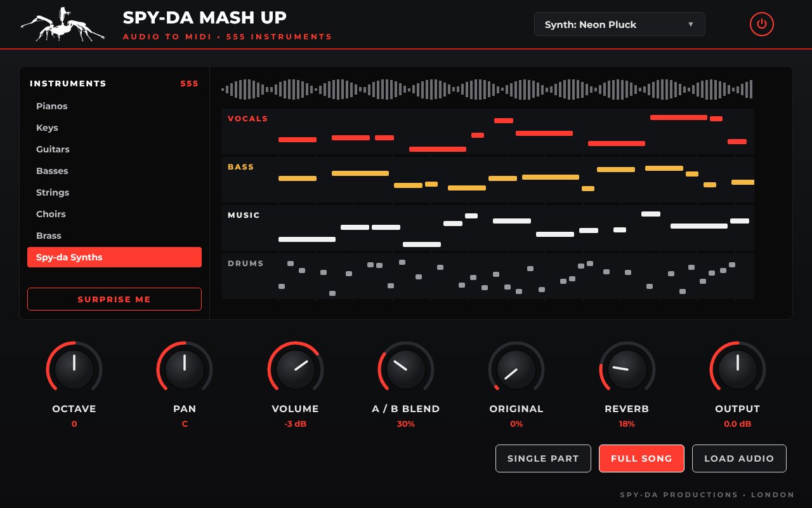The height and width of the screenshot is (508, 812).
Task: Select the Drums track lane
Action: pyautogui.click(x=488, y=276)
